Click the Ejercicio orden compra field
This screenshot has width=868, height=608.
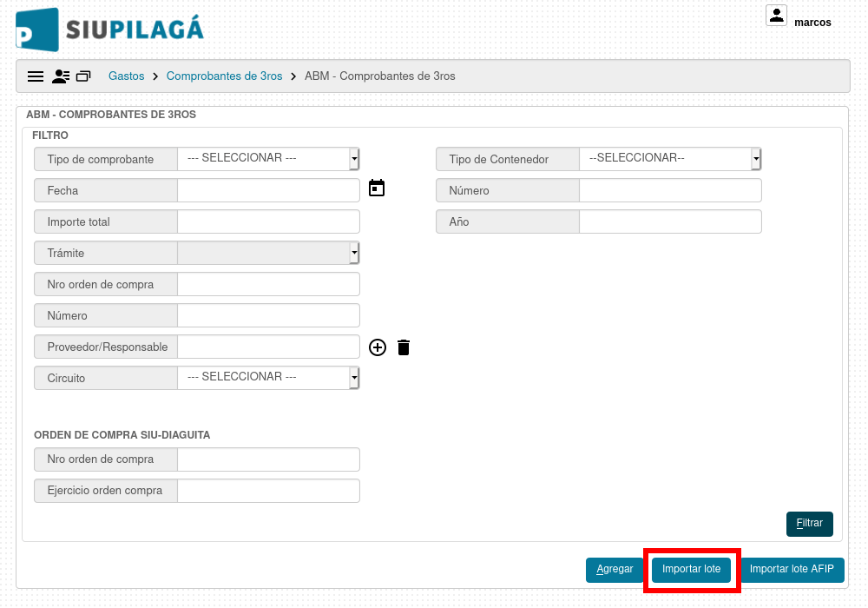268,491
